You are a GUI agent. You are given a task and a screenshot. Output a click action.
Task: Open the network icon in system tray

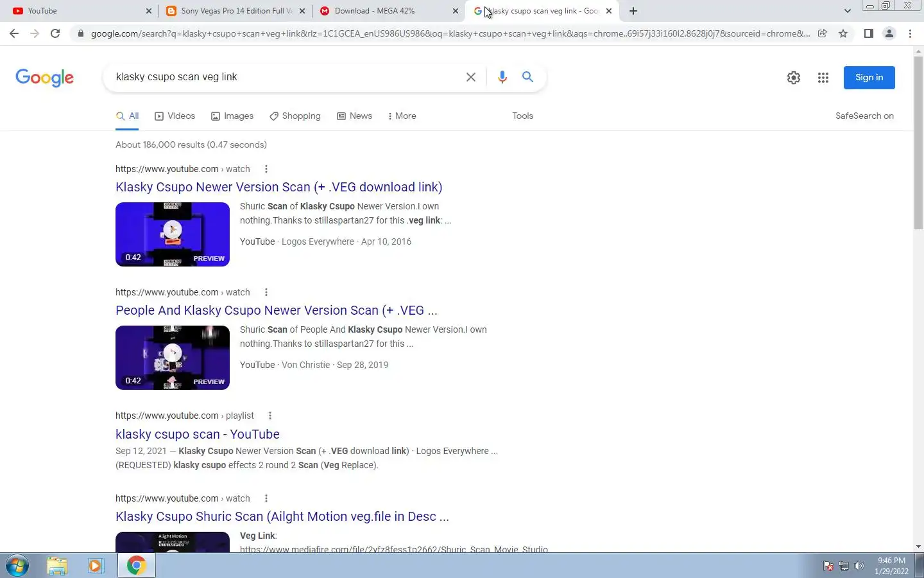(x=844, y=566)
